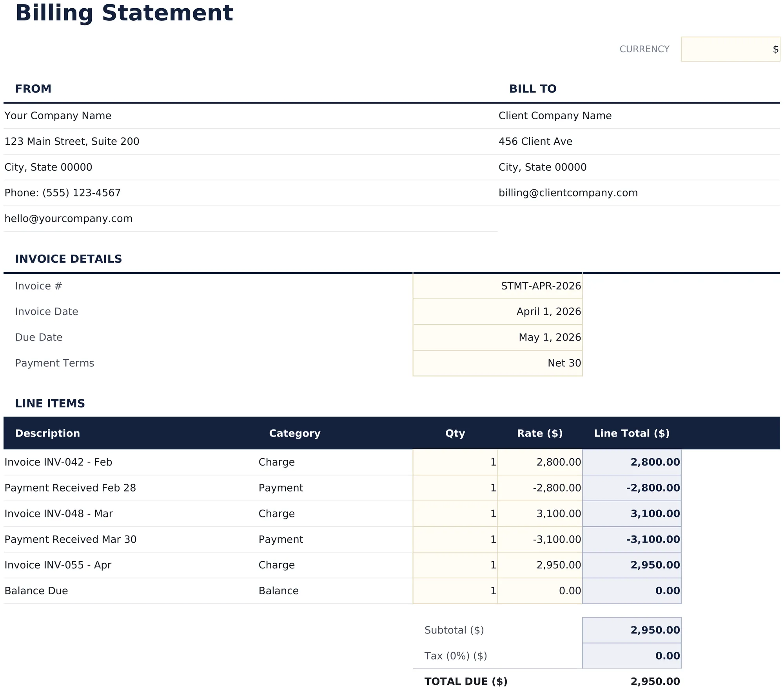Select the Subtotal ($) value 2,950.00
Viewport: 784px width, 690px height.
coord(632,630)
